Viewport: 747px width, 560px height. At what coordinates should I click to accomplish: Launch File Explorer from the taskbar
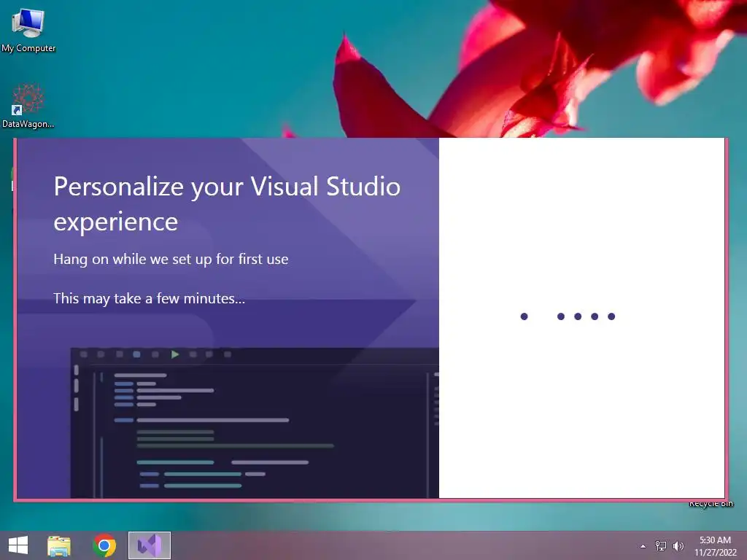coord(59,545)
